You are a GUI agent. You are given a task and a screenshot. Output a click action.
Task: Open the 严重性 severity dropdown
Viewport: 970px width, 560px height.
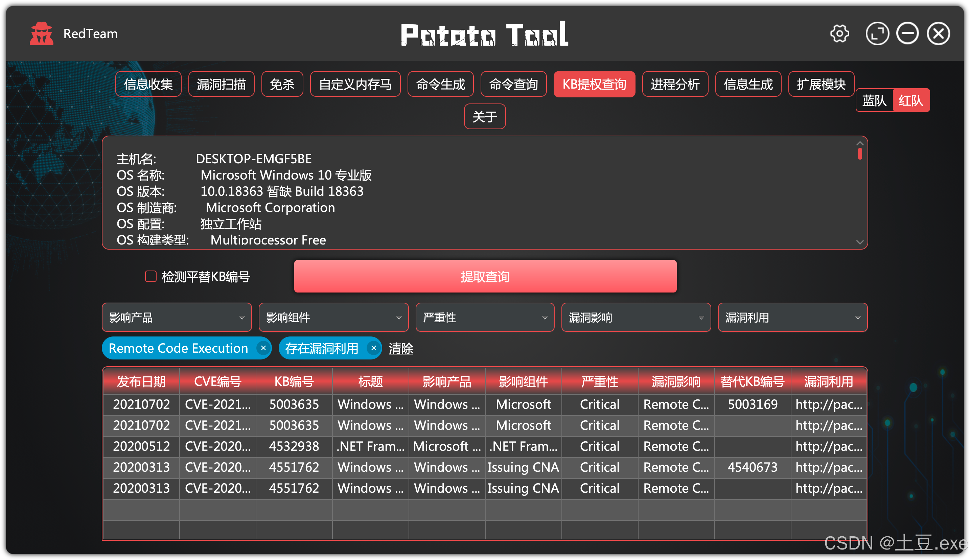coord(485,318)
